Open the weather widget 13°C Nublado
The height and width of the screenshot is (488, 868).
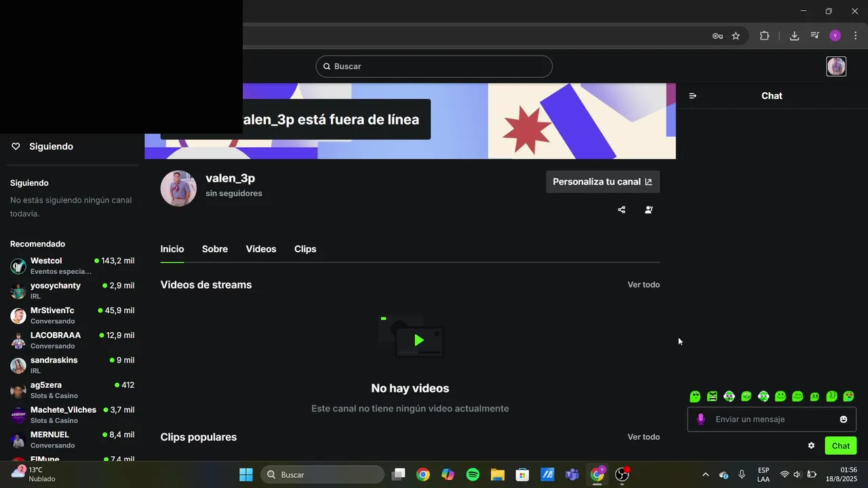34,474
